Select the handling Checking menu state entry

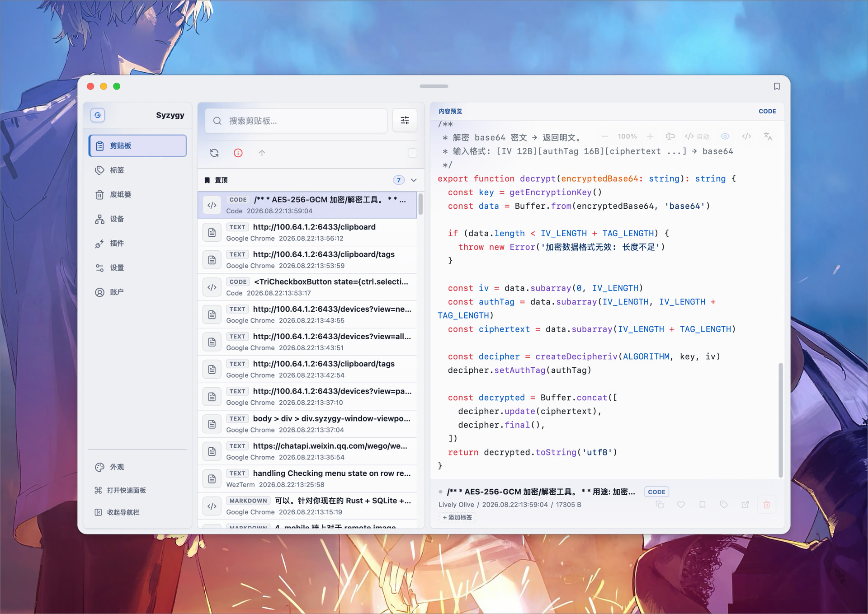tap(307, 478)
